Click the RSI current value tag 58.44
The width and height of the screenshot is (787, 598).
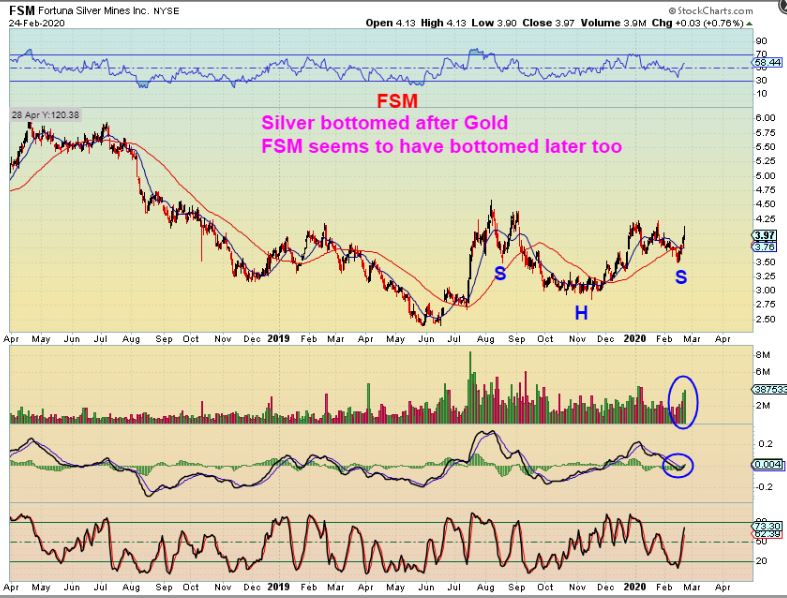768,62
